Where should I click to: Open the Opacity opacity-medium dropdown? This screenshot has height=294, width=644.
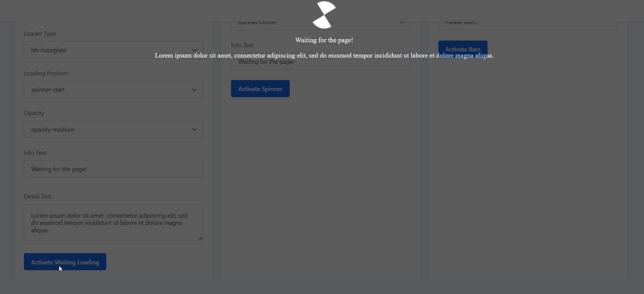coord(113,129)
